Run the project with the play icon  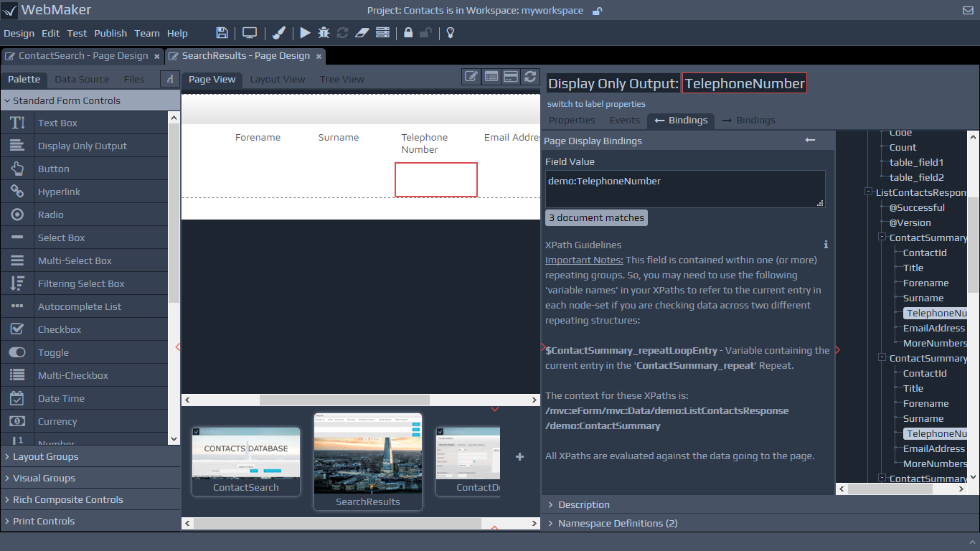pyautogui.click(x=305, y=33)
